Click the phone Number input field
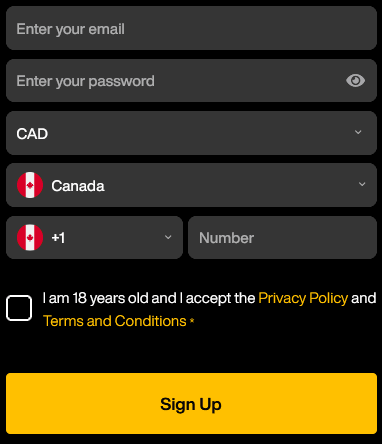This screenshot has width=382, height=444. pos(282,237)
